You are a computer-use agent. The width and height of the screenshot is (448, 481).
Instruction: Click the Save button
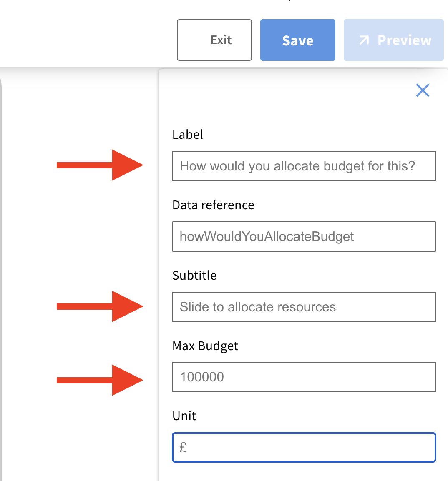pos(297,40)
